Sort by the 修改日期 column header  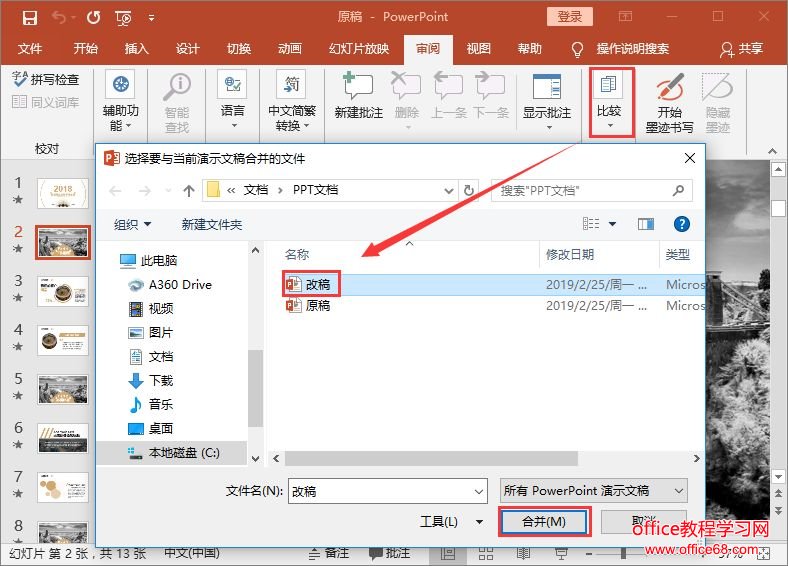(x=570, y=254)
